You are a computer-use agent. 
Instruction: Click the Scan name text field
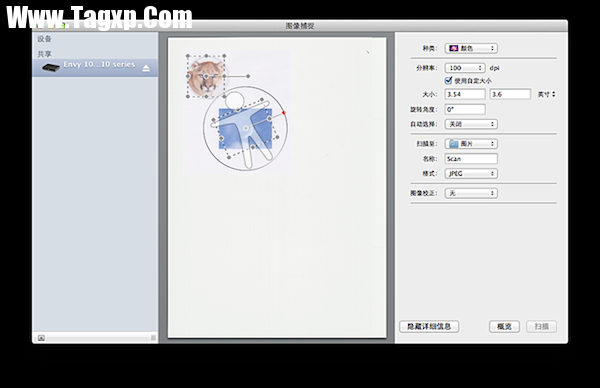point(471,159)
